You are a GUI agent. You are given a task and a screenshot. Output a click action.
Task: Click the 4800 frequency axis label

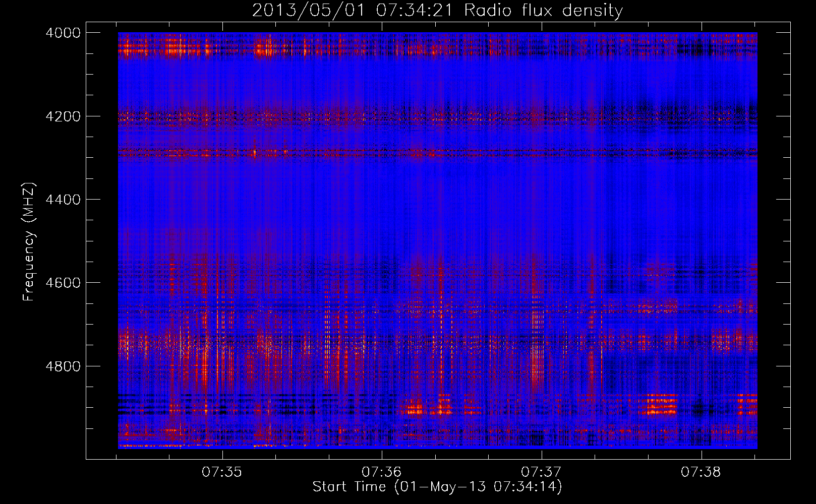(x=63, y=366)
